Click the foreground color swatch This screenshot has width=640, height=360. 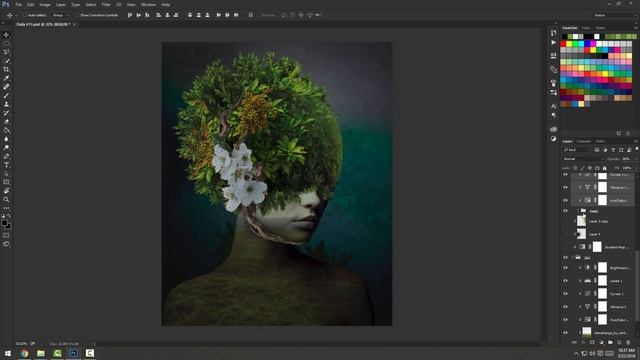4,223
